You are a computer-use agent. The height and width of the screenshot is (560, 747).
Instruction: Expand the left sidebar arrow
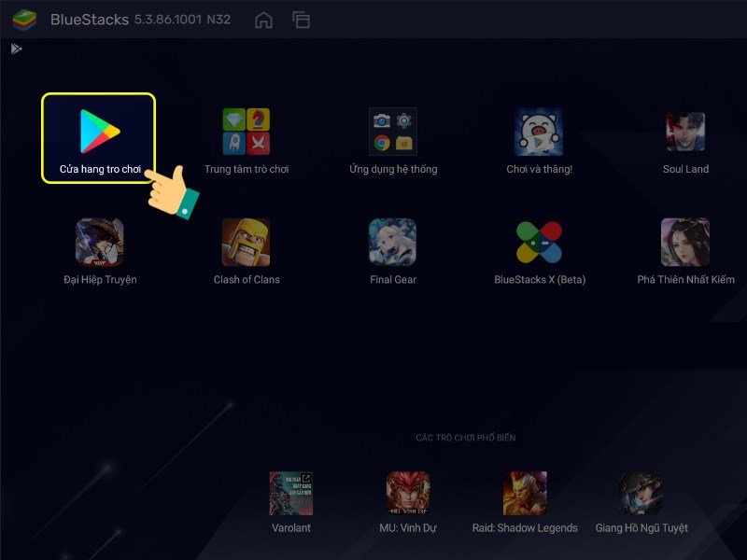tap(16, 49)
